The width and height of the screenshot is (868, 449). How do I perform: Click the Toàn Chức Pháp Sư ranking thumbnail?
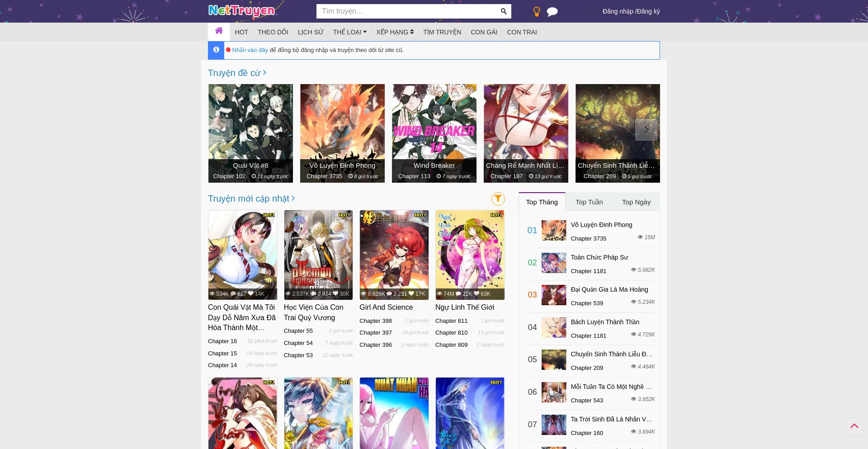tap(554, 263)
